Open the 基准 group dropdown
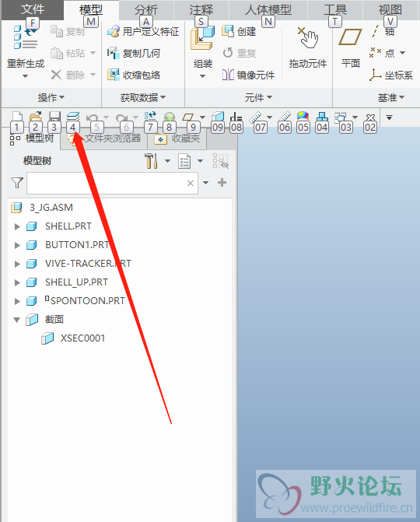This screenshot has height=522, width=420. click(391, 97)
